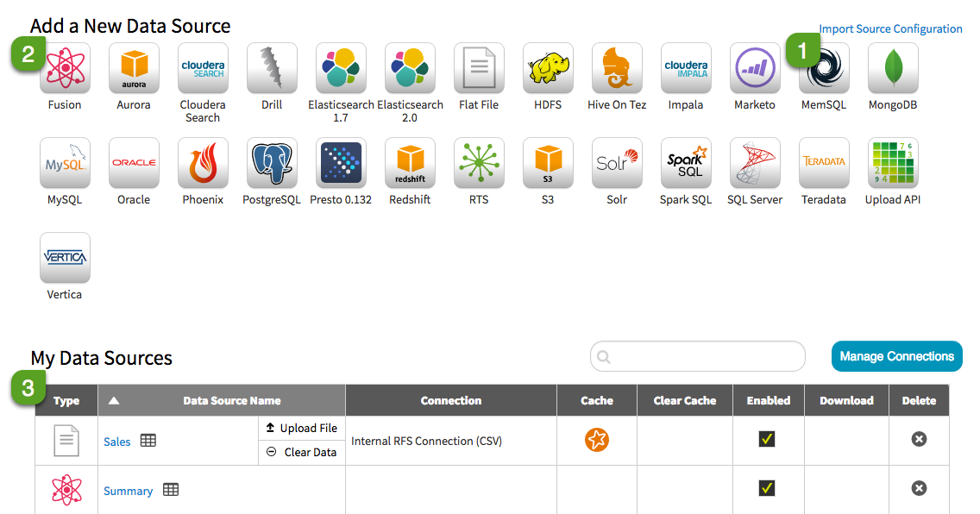View the Summary table grid icon
Image resolution: width=980 pixels, height=514 pixels.
click(x=171, y=490)
